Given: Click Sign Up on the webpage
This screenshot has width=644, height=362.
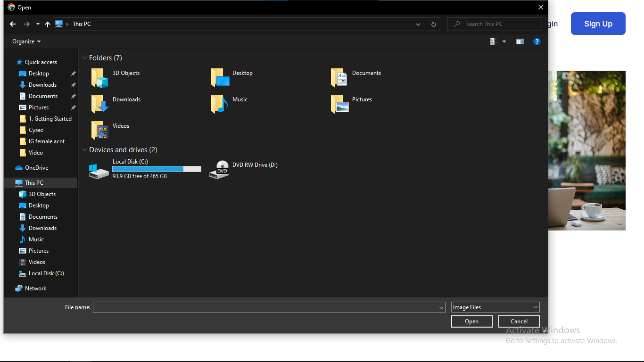Looking at the screenshot, I should pyautogui.click(x=598, y=24).
